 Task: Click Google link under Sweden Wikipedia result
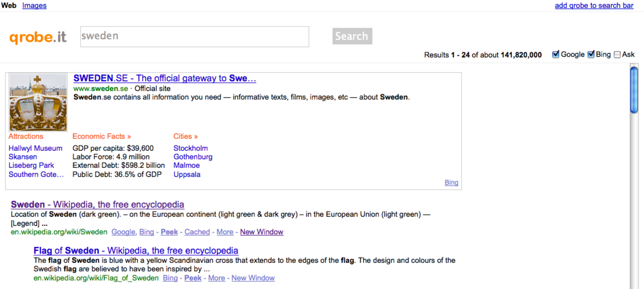pos(124,232)
